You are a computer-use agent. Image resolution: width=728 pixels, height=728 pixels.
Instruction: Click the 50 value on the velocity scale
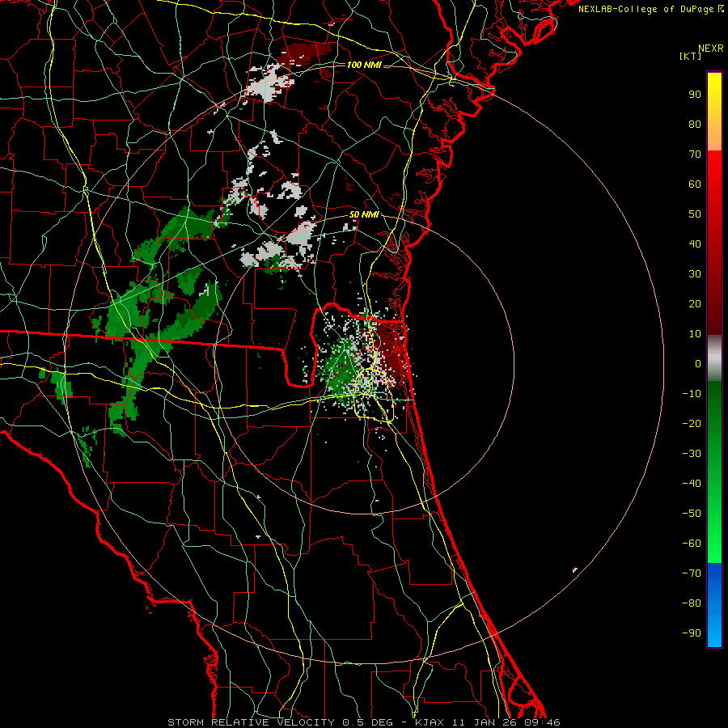click(x=695, y=214)
